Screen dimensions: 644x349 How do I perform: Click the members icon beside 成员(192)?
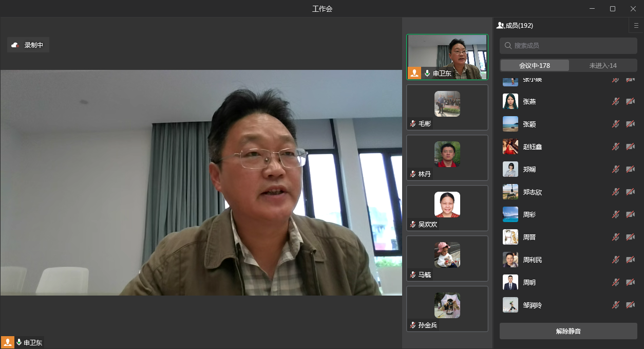500,25
